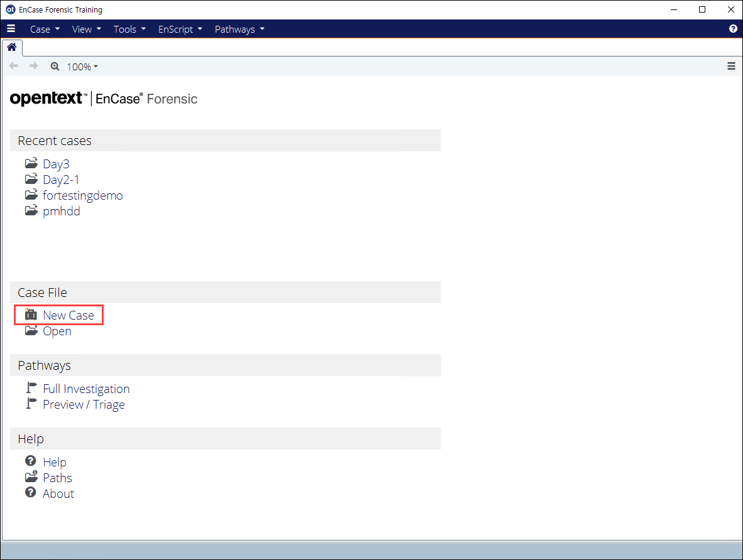The image size is (743, 560).
Task: Start the Full Investigation pathway
Action: (86, 389)
